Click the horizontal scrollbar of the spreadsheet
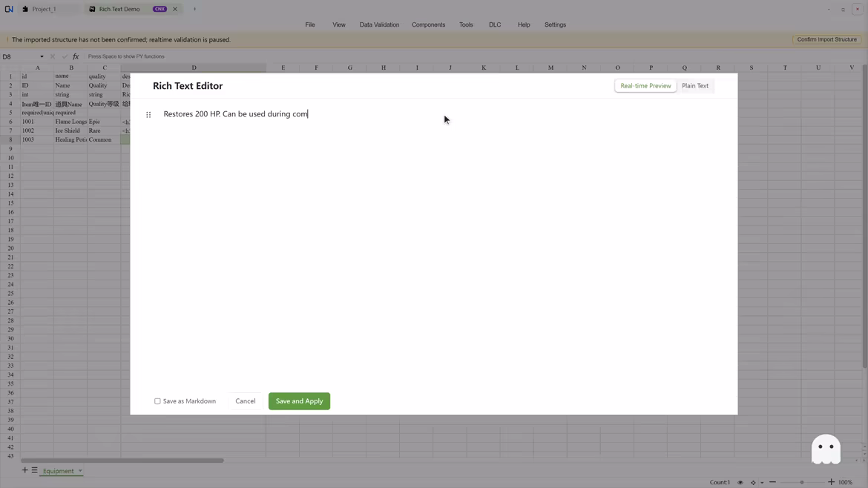 tap(122, 461)
